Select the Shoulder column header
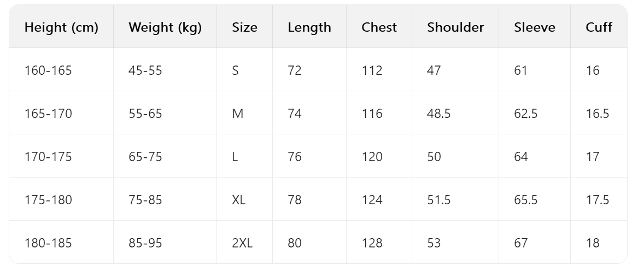The image size is (644, 272). [455, 27]
